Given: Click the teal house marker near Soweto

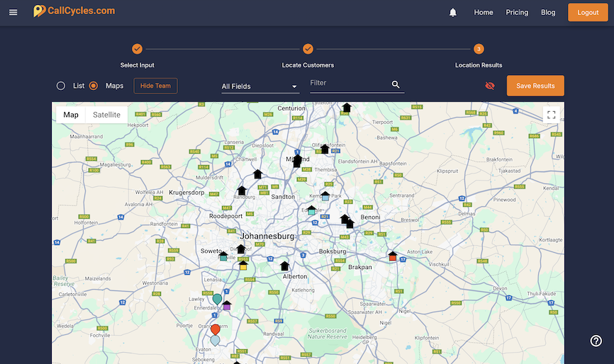Looking at the screenshot, I should coord(223,256).
